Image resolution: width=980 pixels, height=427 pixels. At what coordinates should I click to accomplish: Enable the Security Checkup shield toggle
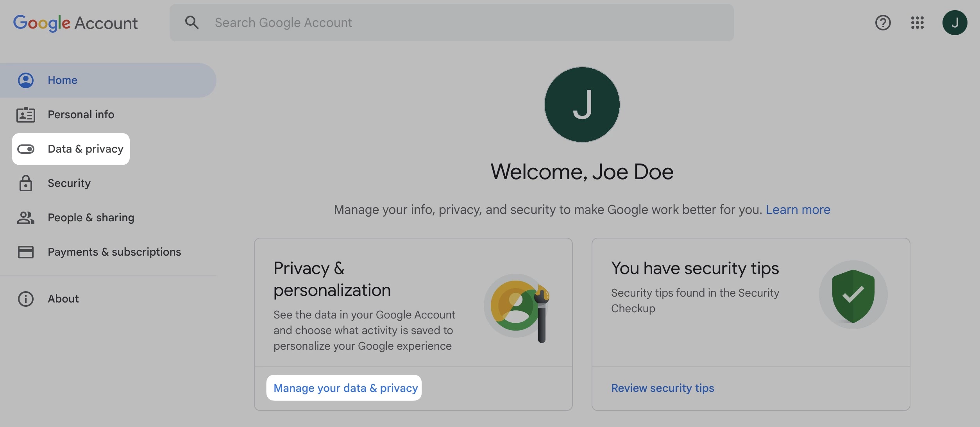point(852,294)
